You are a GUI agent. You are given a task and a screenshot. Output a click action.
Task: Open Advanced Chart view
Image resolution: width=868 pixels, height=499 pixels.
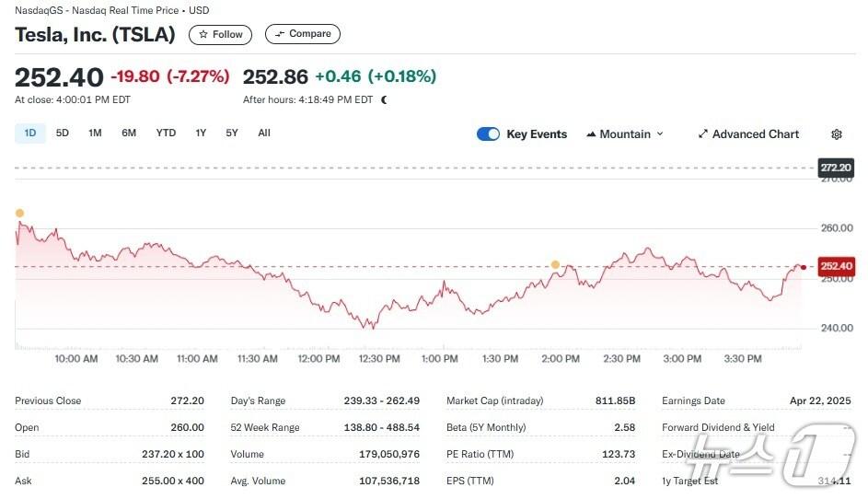(748, 134)
